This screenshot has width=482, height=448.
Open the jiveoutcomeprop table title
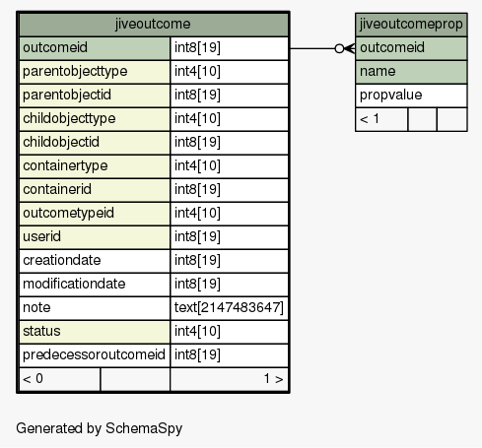click(x=411, y=25)
